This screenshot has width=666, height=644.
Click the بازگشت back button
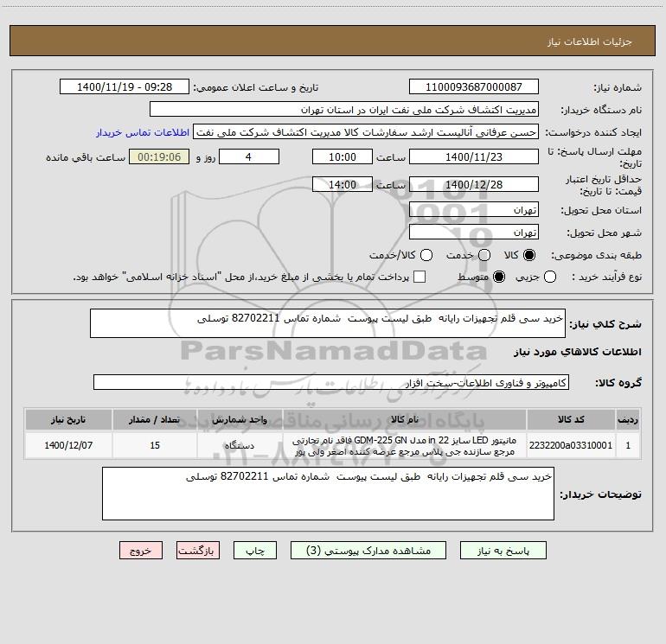coord(198,551)
